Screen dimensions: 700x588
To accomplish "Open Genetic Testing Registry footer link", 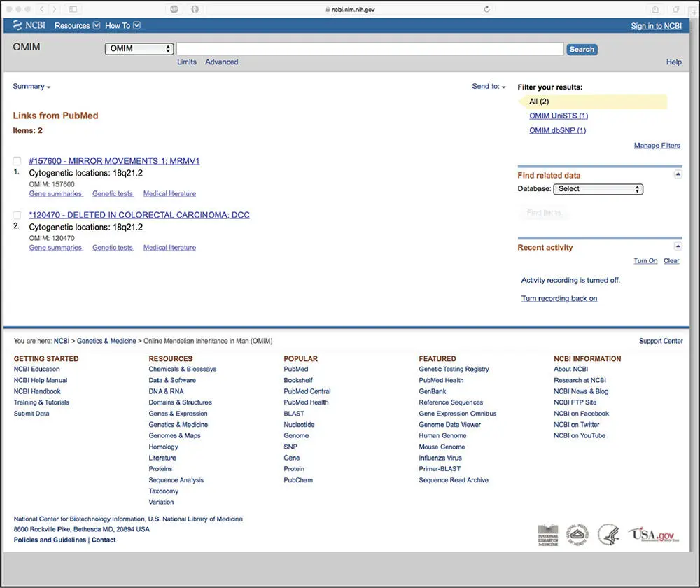I will coord(454,369).
